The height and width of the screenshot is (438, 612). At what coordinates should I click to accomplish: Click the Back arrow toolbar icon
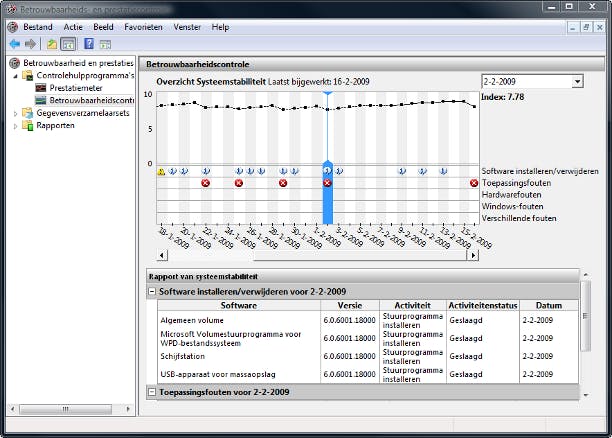(x=15, y=44)
